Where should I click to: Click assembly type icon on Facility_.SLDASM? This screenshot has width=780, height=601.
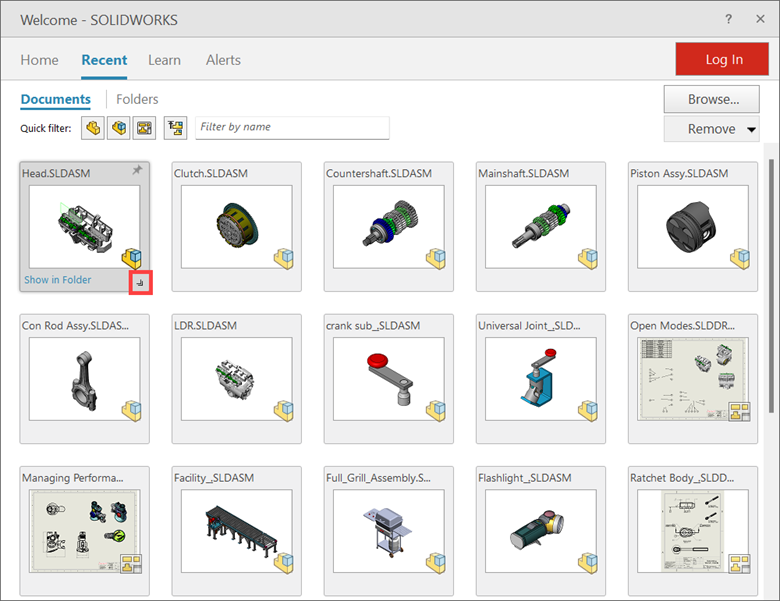click(x=284, y=563)
